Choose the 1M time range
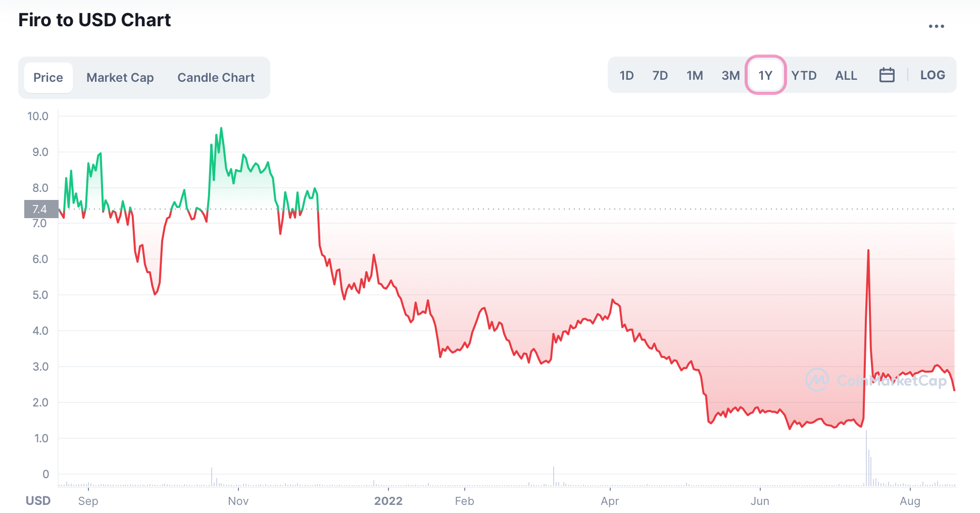This screenshot has width=980, height=513. pos(695,76)
